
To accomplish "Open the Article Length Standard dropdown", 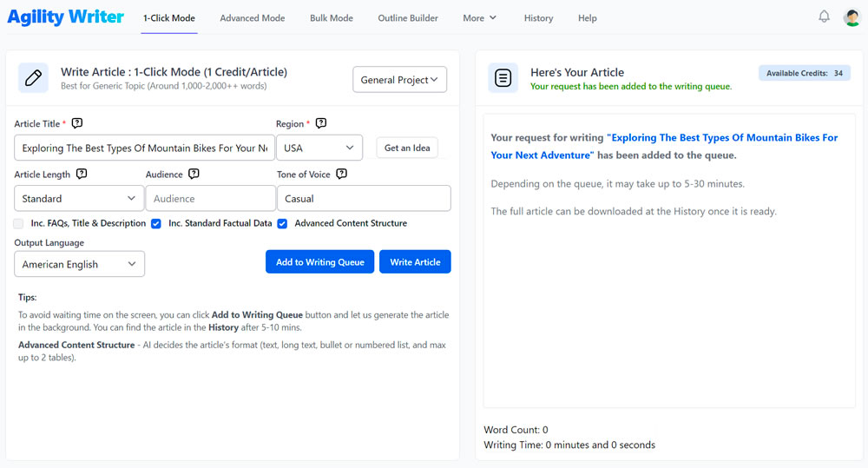I will click(x=79, y=199).
